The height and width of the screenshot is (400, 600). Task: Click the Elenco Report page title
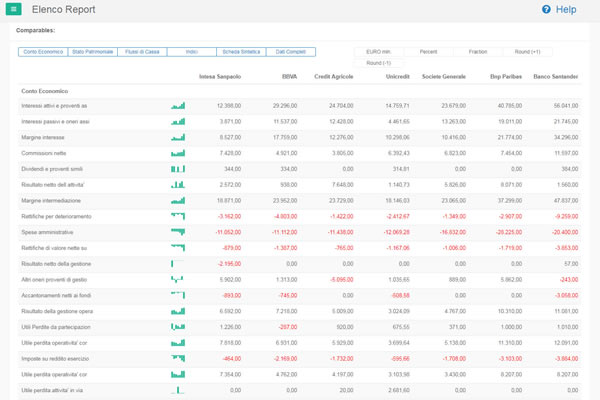click(x=64, y=9)
